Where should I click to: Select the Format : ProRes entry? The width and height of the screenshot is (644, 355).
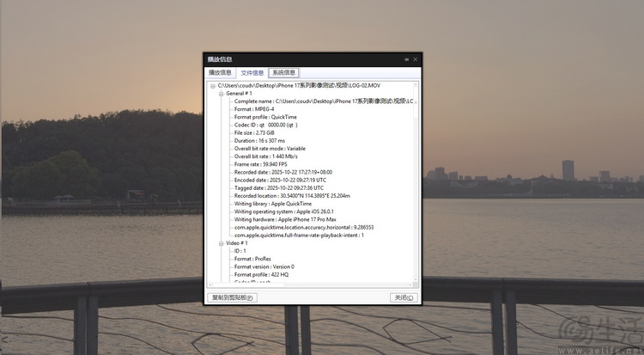[255, 259]
